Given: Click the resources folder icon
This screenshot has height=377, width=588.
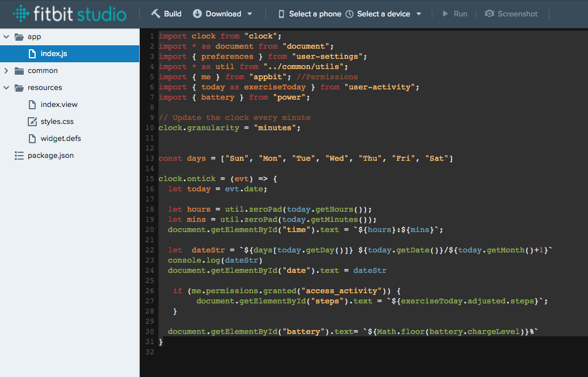Looking at the screenshot, I should [19, 88].
